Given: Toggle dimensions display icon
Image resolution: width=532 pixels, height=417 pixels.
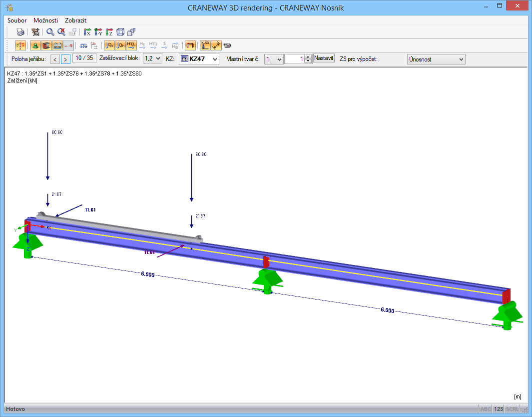Looking at the screenshot, I should pyautogui.click(x=216, y=45).
